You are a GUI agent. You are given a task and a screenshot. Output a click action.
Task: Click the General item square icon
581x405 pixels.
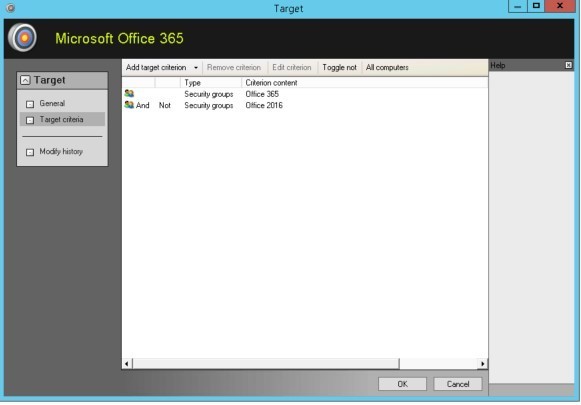(x=30, y=104)
